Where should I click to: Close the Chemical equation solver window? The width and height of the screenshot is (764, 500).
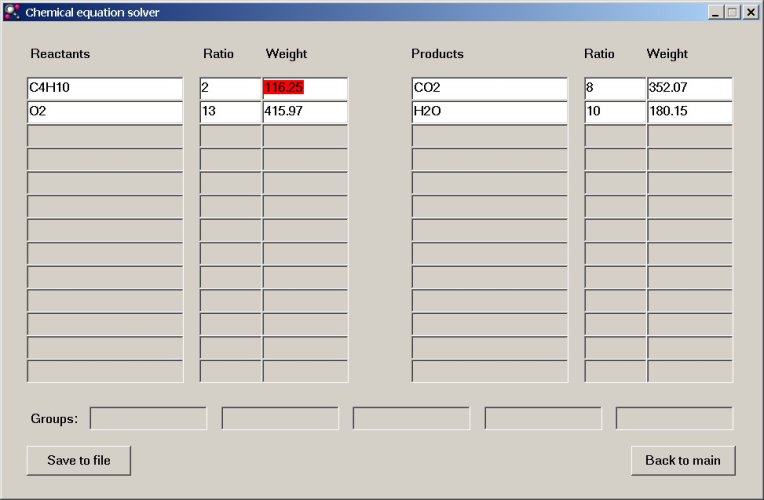751,12
